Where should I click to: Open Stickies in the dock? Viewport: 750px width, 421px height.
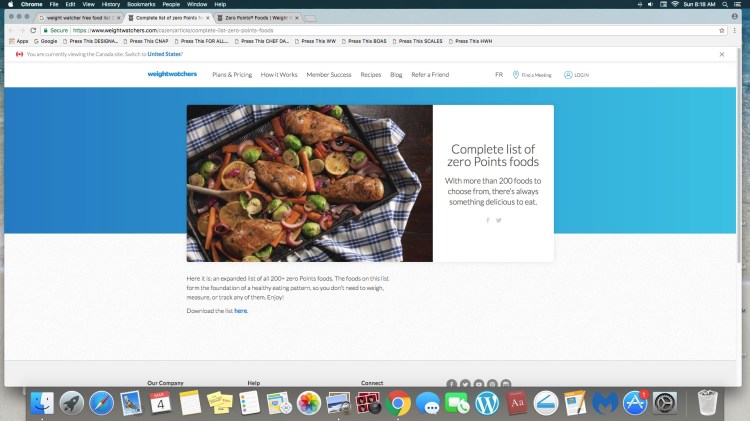(220, 403)
